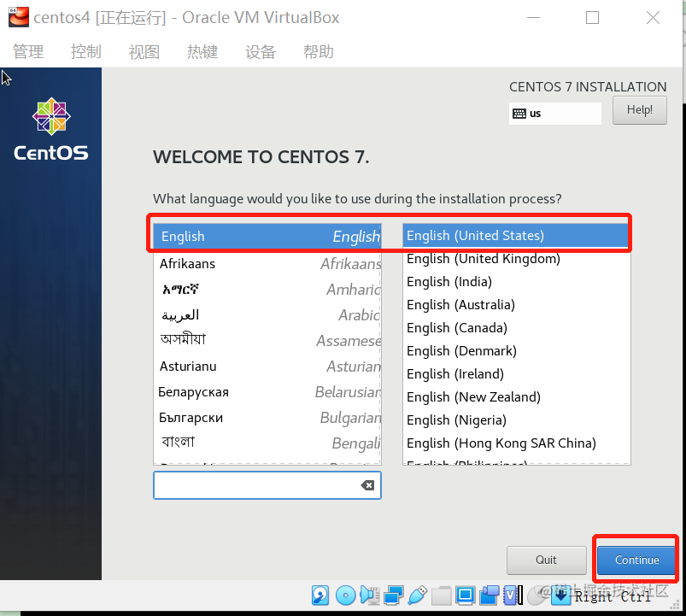Click the keyboard layout icon beside us
The height and width of the screenshot is (616, 686).
click(x=519, y=114)
